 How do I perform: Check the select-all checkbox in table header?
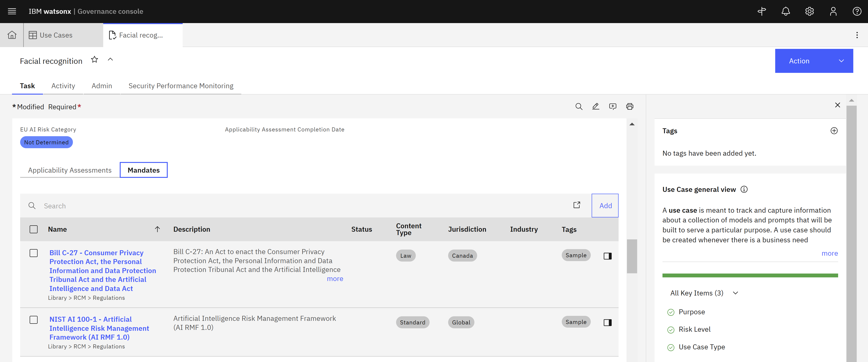coord(34,229)
